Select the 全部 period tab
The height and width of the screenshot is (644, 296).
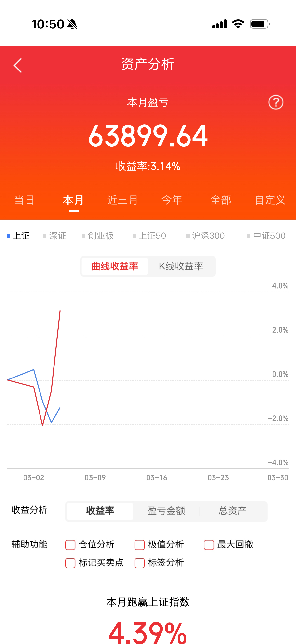[221, 200]
